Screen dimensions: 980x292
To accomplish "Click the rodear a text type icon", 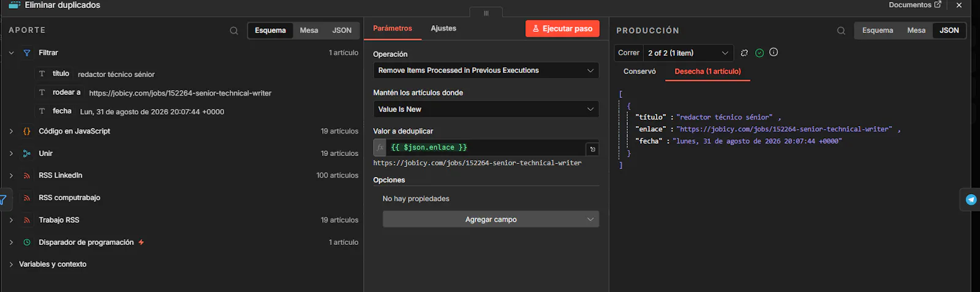I will [x=42, y=92].
